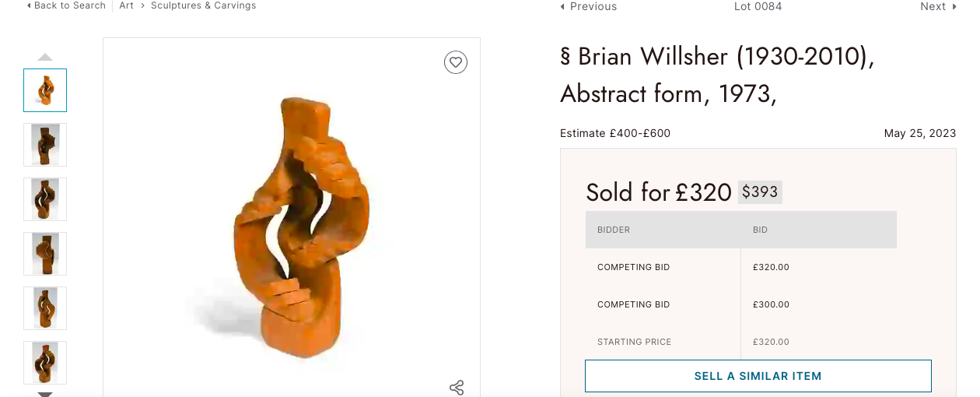Click the heart favorite icon on image
This screenshot has width=980, height=397.
pos(456,62)
